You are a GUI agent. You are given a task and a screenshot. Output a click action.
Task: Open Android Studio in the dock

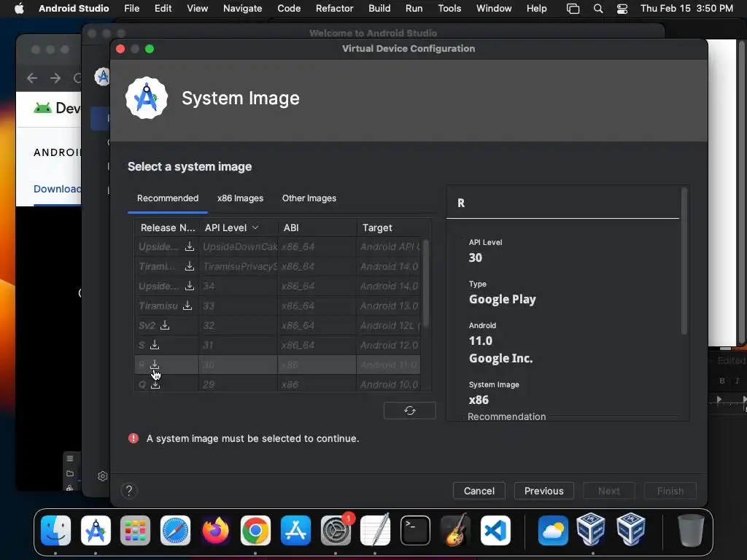click(96, 530)
